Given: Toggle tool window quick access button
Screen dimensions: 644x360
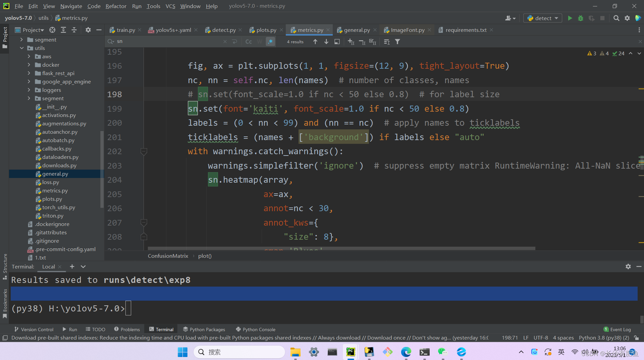Looking at the screenshot, I should pyautogui.click(x=5, y=338).
